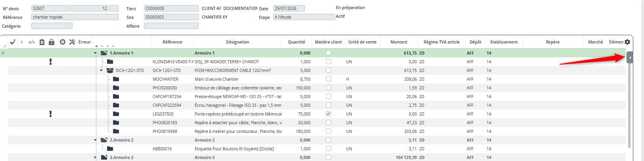
Task: Sort by the Etablissement column header
Action: click(x=504, y=42)
